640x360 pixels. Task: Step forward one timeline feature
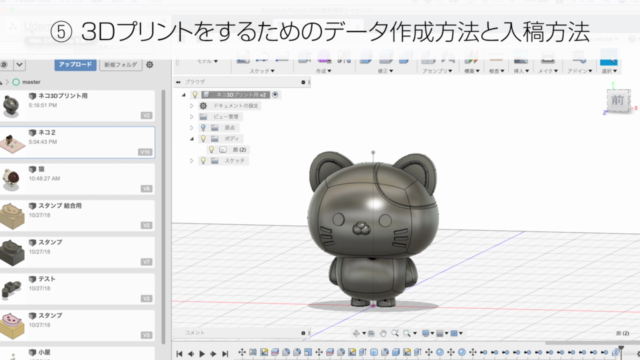[x=213, y=354]
